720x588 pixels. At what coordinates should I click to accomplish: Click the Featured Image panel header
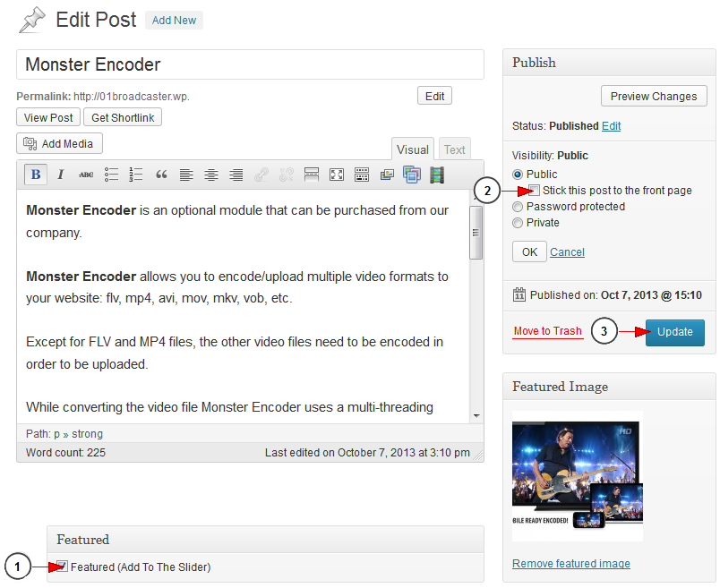(609, 387)
